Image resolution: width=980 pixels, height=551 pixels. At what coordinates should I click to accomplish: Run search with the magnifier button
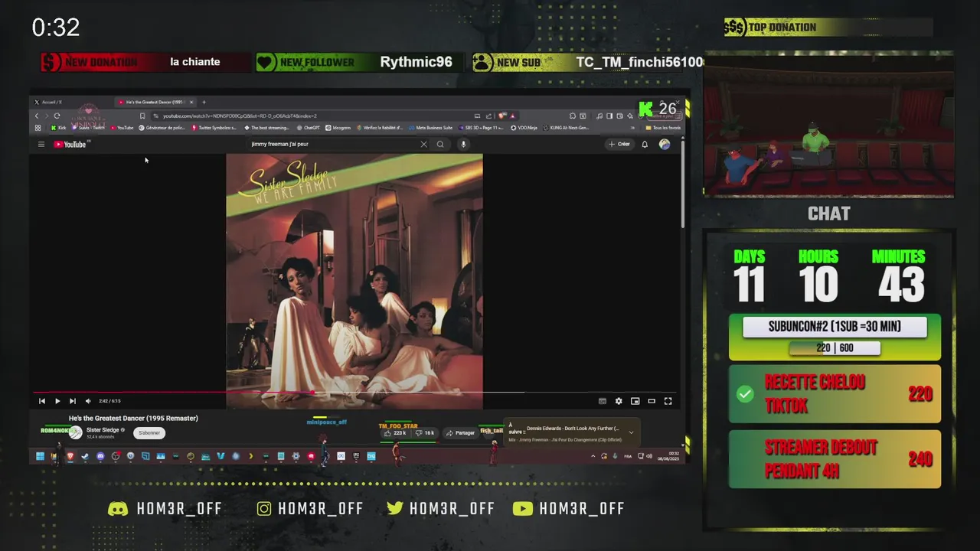pos(440,144)
